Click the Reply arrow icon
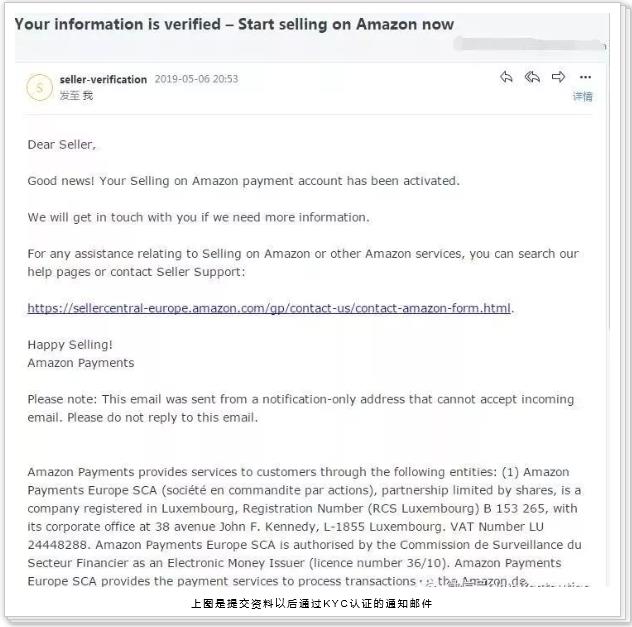The image size is (632, 627). pos(506,78)
